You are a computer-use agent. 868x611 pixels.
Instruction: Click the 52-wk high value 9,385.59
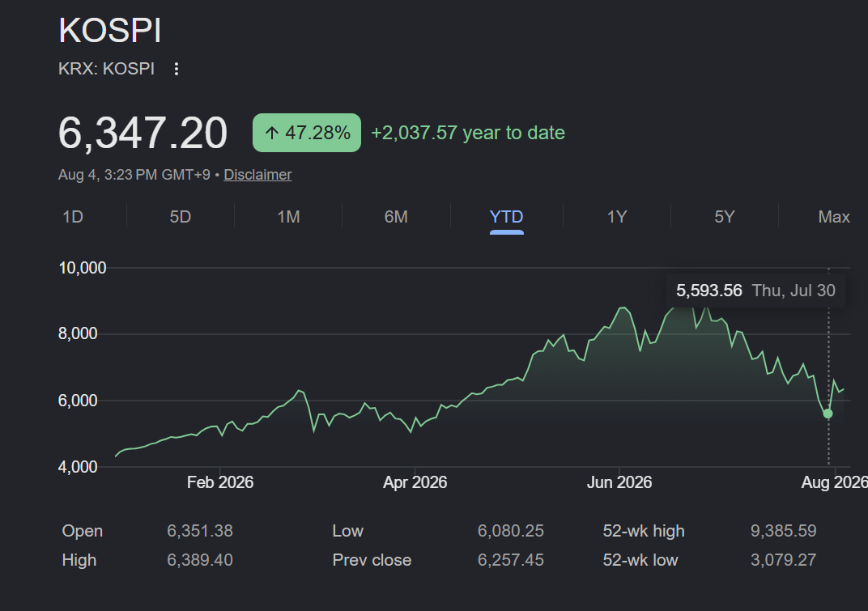click(x=783, y=531)
